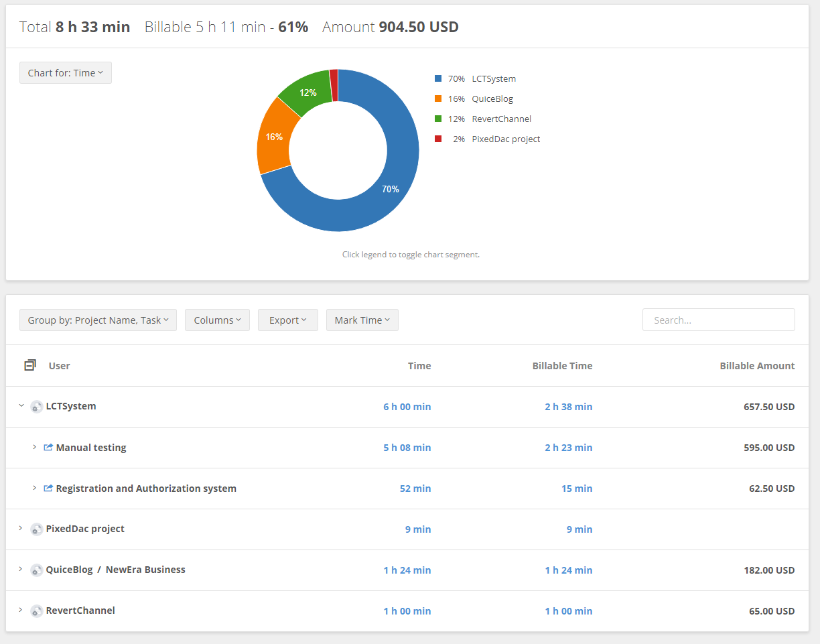This screenshot has height=644, width=820.
Task: Toggle the orange QuiceBlog legend swatch
Action: [438, 99]
